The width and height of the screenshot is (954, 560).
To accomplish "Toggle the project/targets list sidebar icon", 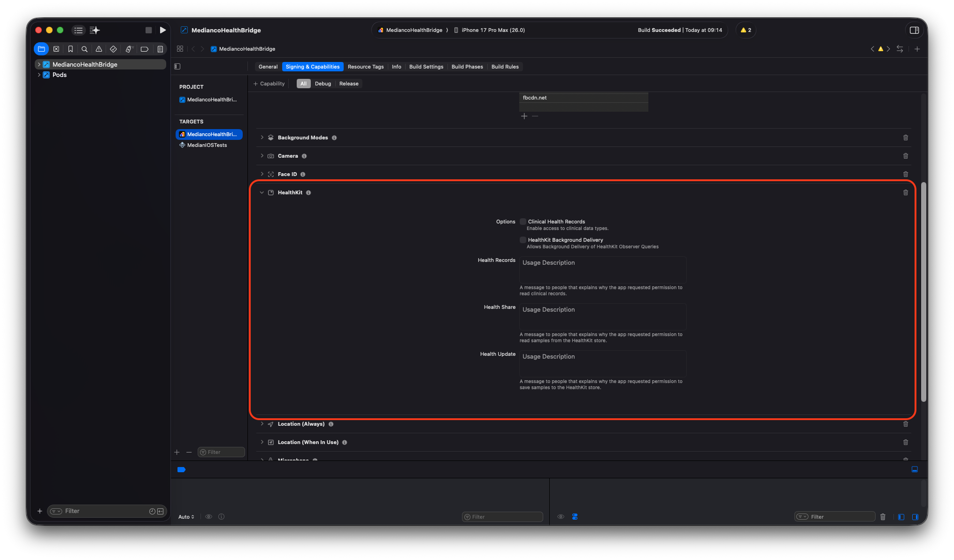I will [x=177, y=67].
